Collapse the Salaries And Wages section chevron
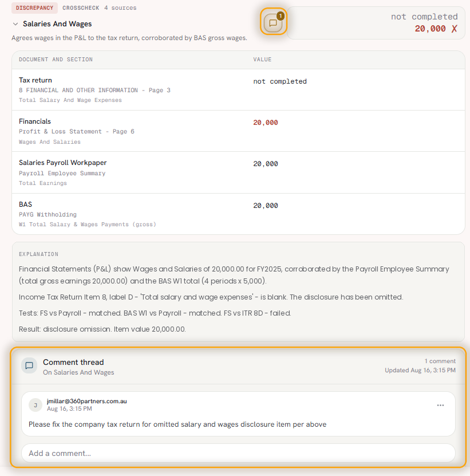Image resolution: width=470 pixels, height=476 pixels. click(x=15, y=24)
